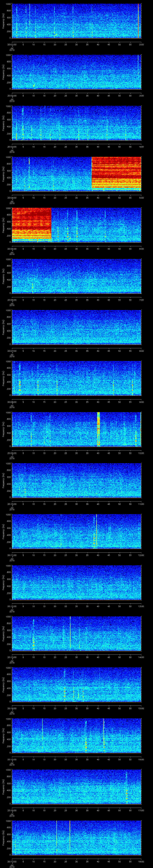
Task: Click the 20:17:00 start time label
Action: click(x=12, y=861)
